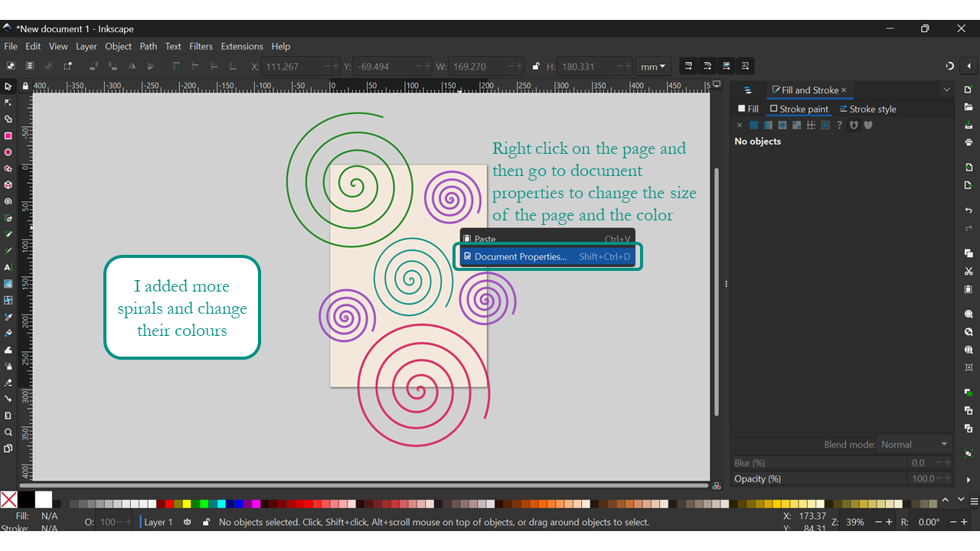Select the Star and polygon tool
Screen dimensions: 980x551
click(x=8, y=168)
